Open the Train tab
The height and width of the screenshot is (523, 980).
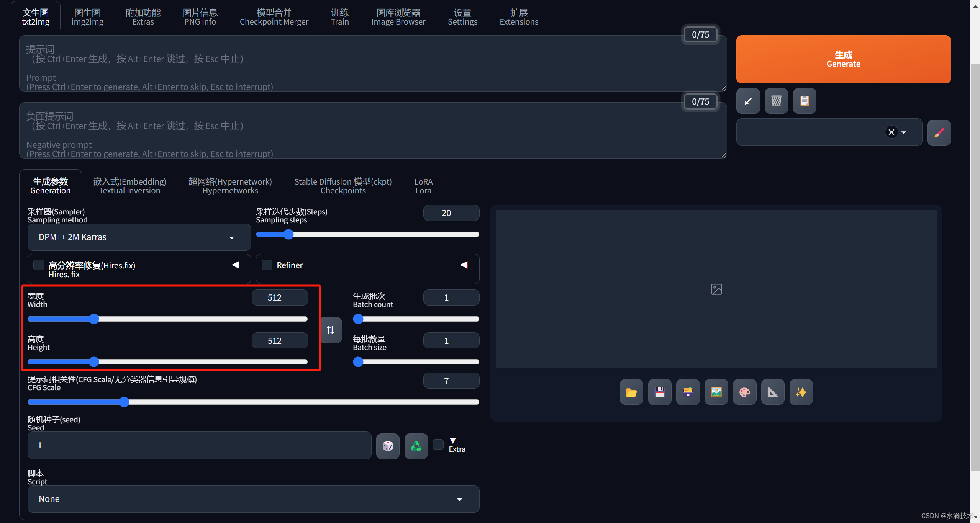(340, 17)
